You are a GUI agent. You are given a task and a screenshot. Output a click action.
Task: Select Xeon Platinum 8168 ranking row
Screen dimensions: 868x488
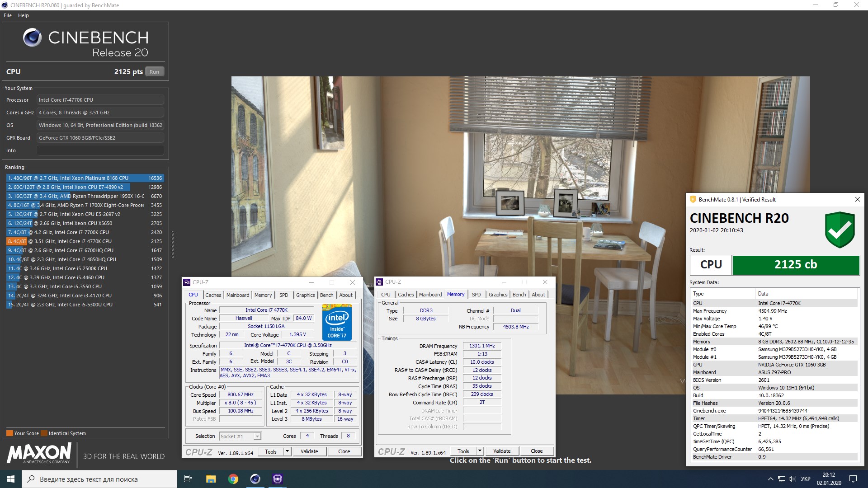pos(85,178)
